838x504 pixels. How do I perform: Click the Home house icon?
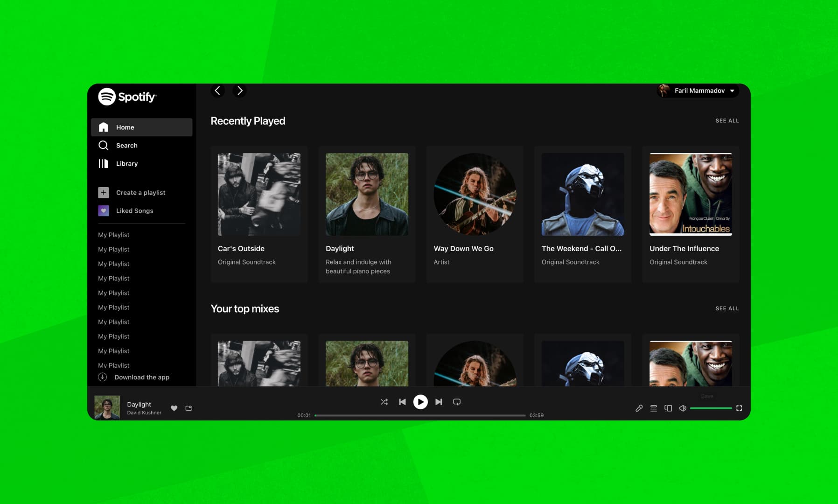point(104,127)
